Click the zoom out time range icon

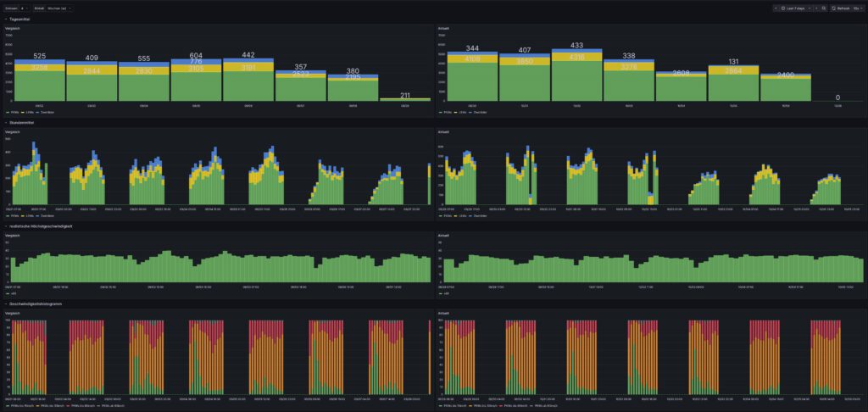tap(823, 8)
